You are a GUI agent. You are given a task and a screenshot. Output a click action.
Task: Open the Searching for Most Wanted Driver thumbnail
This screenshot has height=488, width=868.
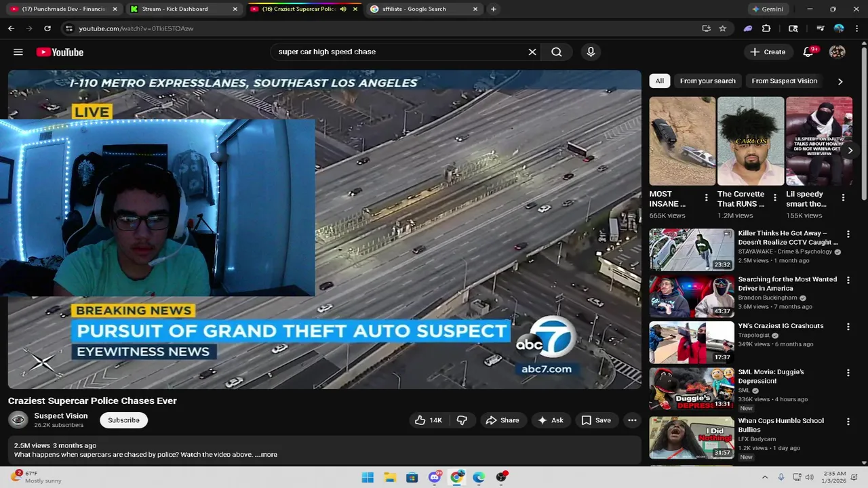click(692, 296)
